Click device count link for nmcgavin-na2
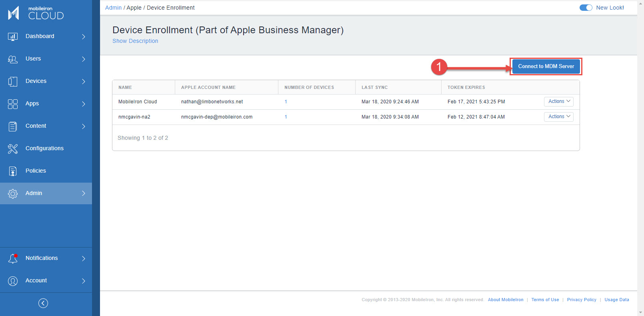 286,117
